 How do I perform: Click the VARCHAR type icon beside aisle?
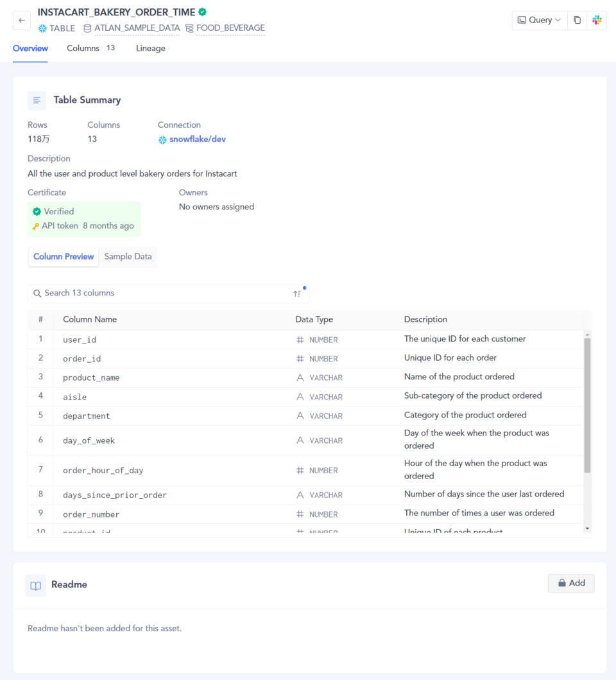(299, 396)
